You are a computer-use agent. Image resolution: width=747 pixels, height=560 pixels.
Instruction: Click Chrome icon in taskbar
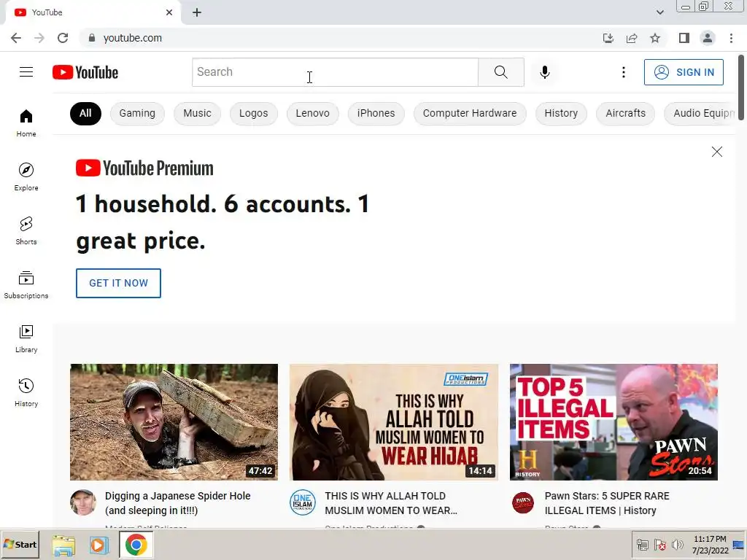click(x=136, y=545)
